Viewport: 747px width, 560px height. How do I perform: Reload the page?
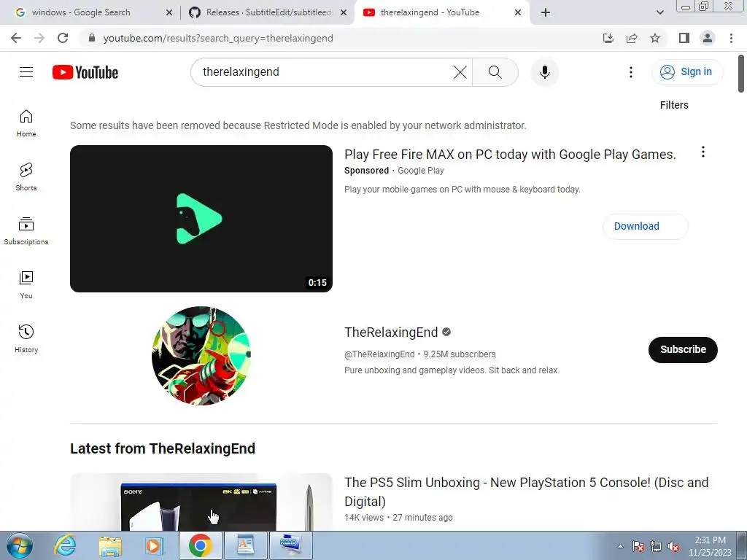(x=63, y=38)
